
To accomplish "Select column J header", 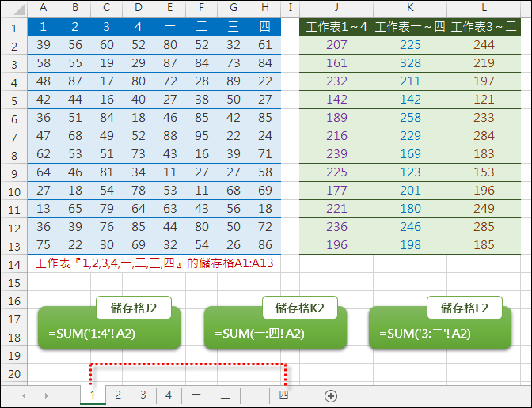I will [x=336, y=8].
